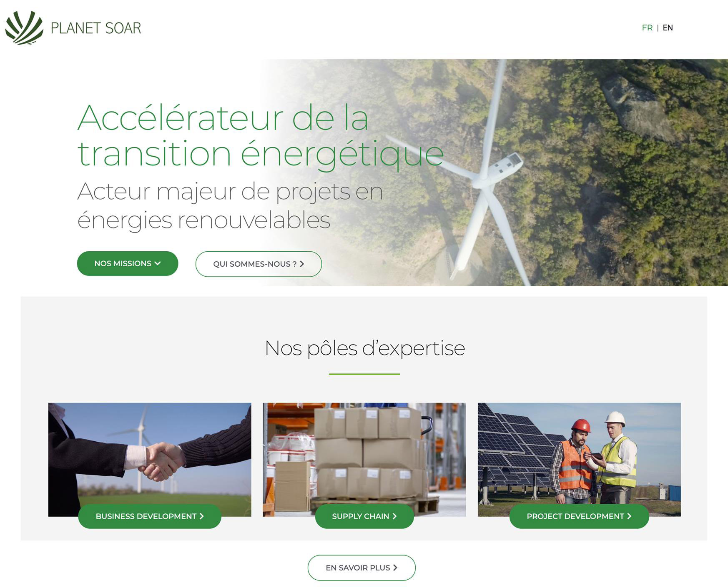Screen dimensions: 728x588
Task: Click the arrow icon beside BUSINESS DEVELOPMENT
Action: pyautogui.click(x=201, y=516)
